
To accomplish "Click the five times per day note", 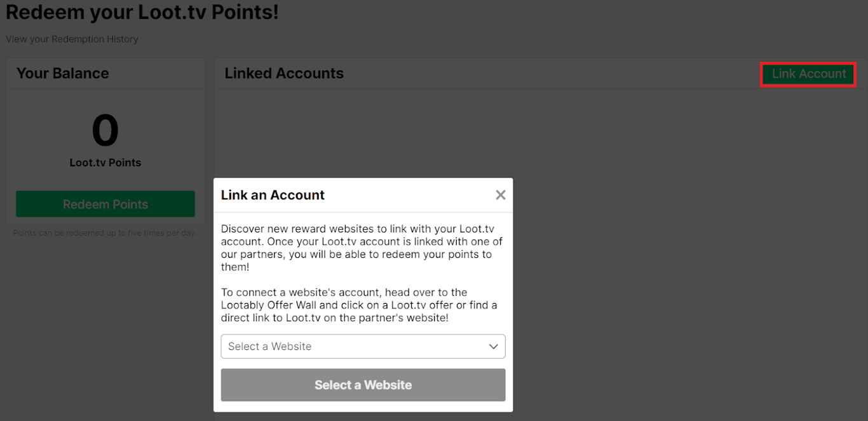I will [105, 233].
